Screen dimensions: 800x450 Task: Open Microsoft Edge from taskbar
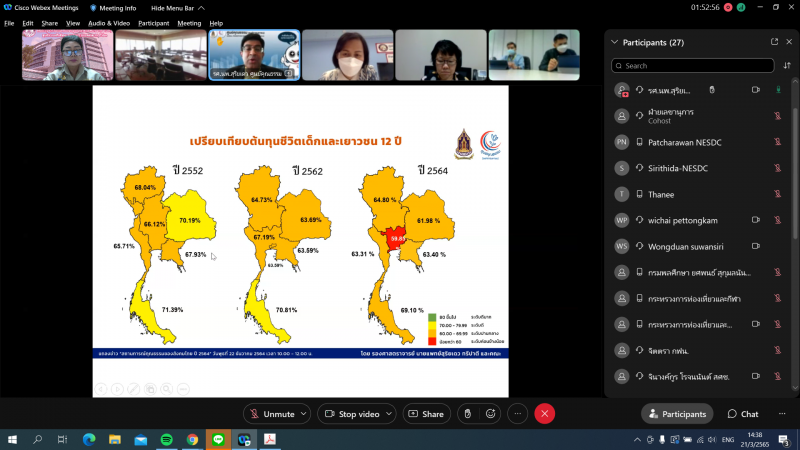[89, 439]
